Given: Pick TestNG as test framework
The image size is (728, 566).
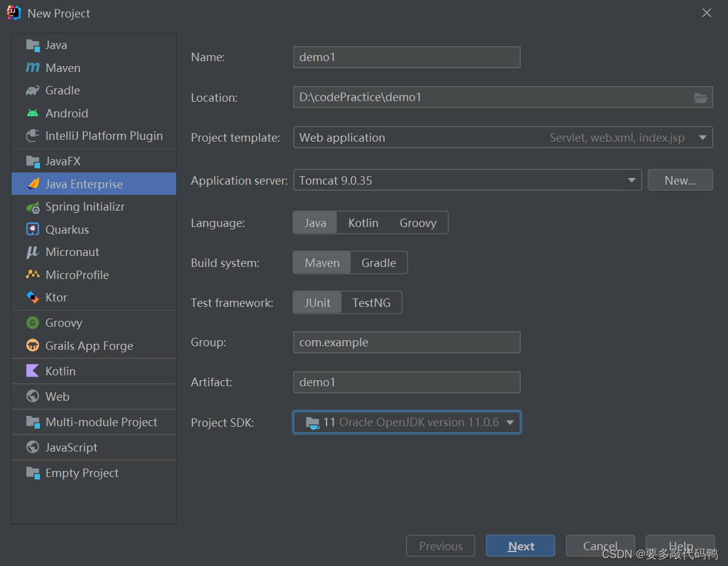Looking at the screenshot, I should tap(372, 303).
